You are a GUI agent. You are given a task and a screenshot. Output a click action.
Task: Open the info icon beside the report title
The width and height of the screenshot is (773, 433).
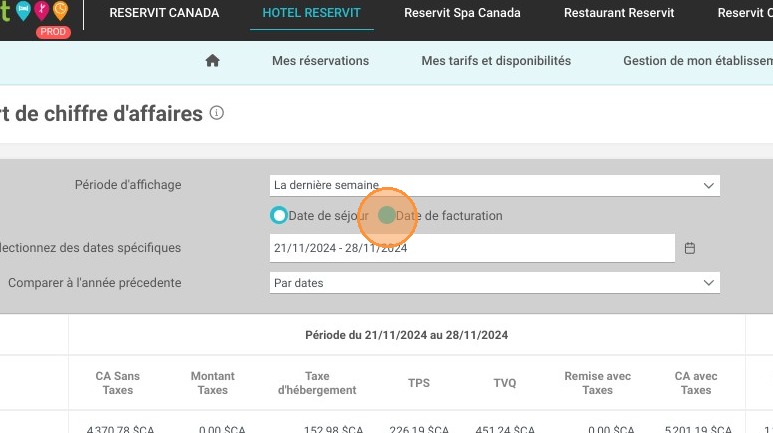[x=217, y=113]
